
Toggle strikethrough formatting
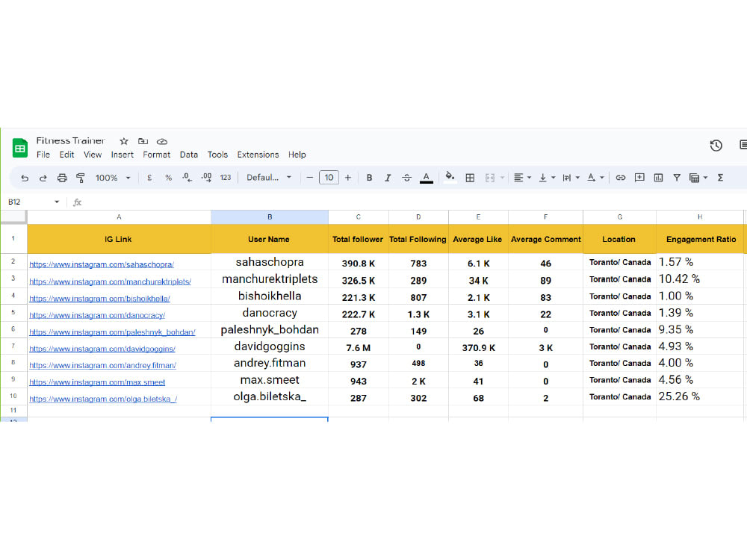click(x=406, y=178)
